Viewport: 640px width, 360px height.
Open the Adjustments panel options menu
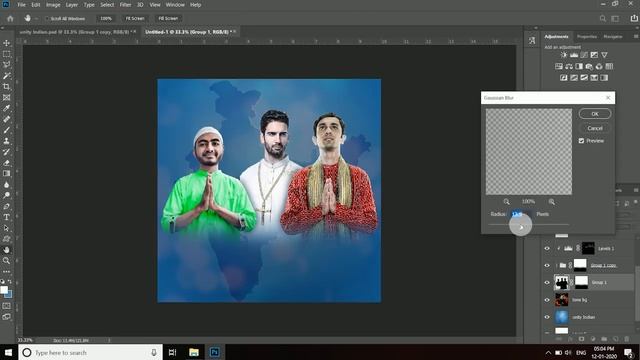click(636, 36)
